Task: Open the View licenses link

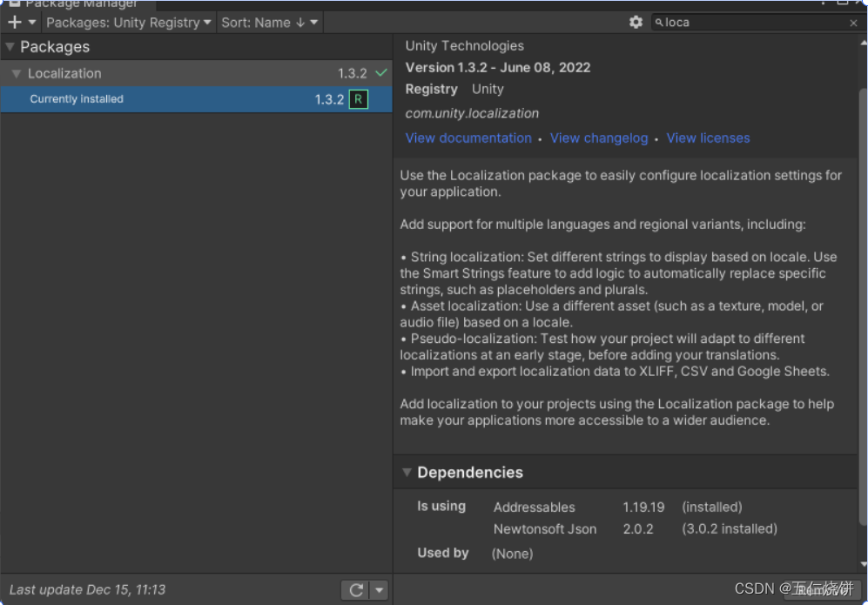Action: click(708, 138)
